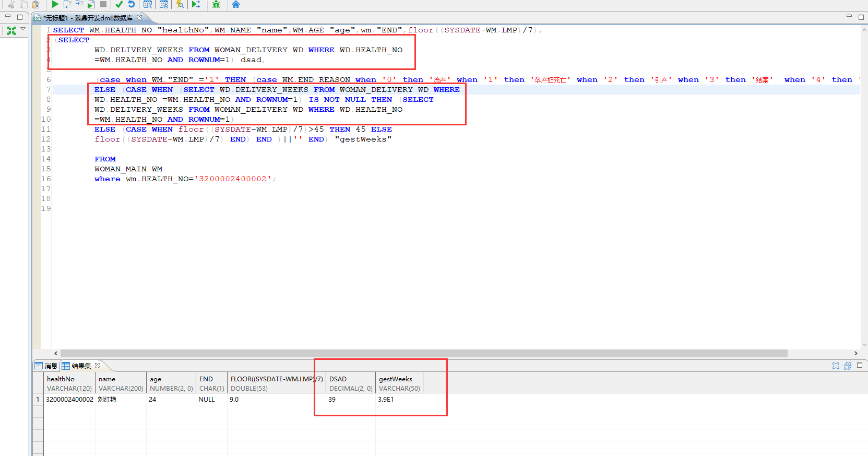The height and width of the screenshot is (456, 868).
Task: Click the gestWeeks column header
Action: pos(399,383)
